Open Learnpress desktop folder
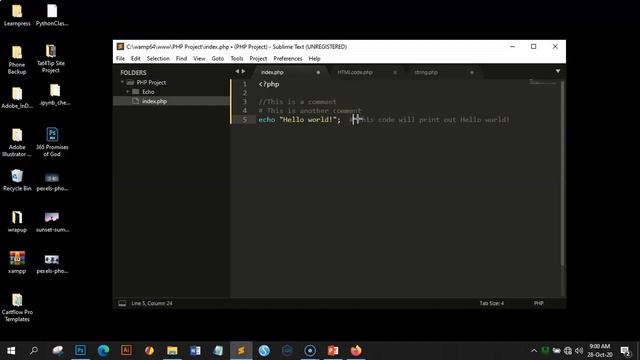 pos(17,16)
